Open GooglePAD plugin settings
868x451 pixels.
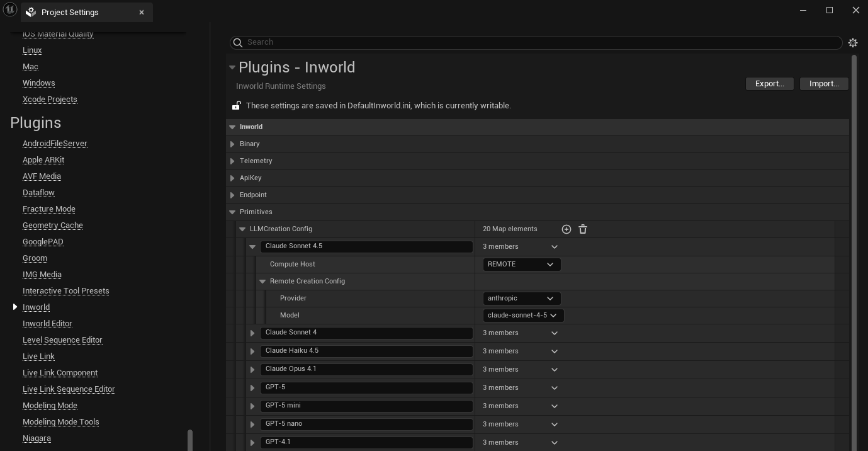(x=43, y=241)
